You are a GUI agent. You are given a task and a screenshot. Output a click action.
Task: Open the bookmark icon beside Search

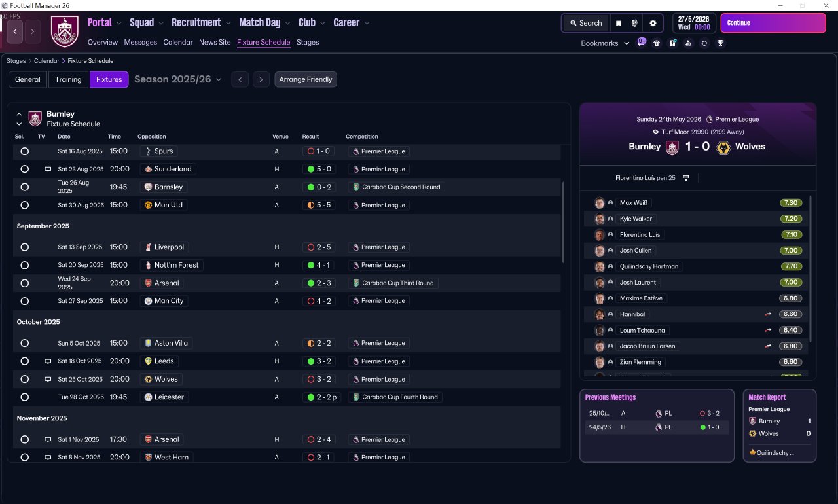click(x=619, y=23)
